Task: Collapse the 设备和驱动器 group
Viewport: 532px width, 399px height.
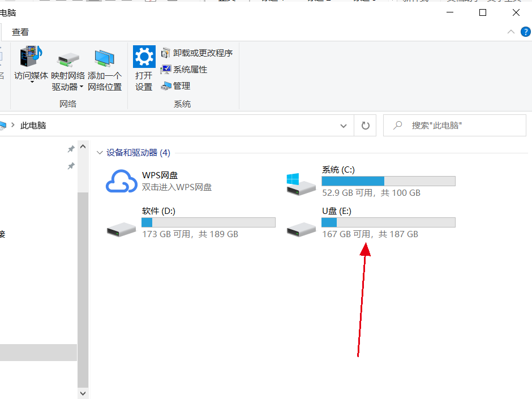Action: click(x=100, y=153)
